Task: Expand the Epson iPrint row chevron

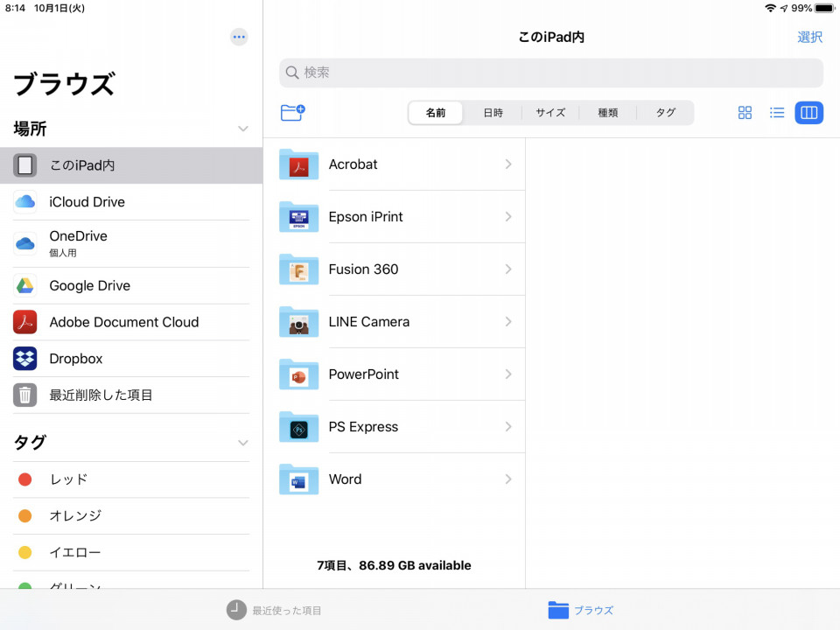Action: point(508,216)
